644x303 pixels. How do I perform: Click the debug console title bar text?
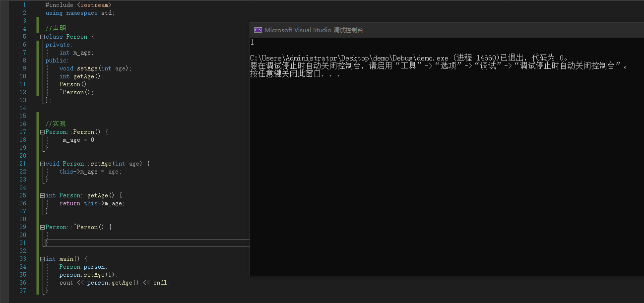(x=314, y=30)
